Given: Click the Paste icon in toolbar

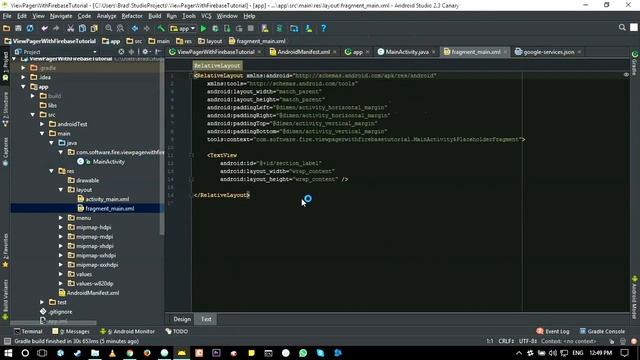Looking at the screenshot, I should coord(94,28).
